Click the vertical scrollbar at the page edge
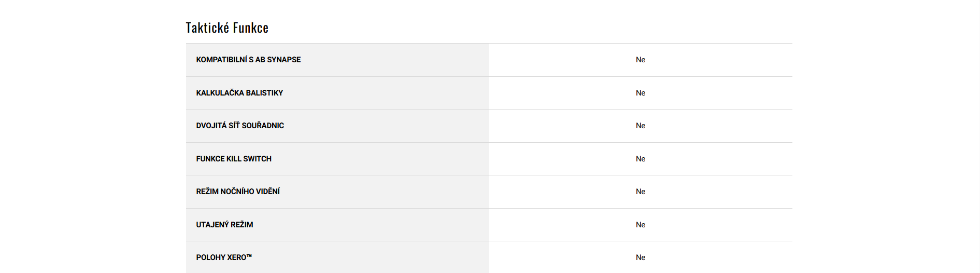The height and width of the screenshot is (273, 980). click(x=977, y=136)
